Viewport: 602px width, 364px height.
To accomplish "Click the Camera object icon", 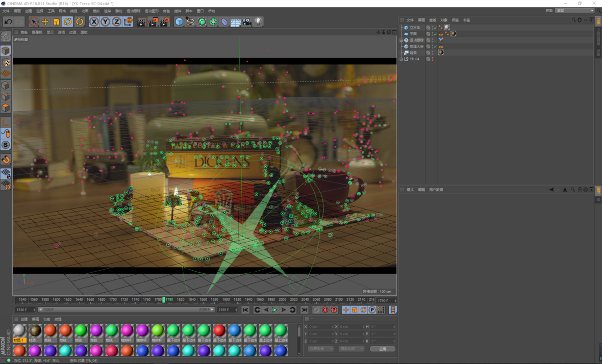I will 247,21.
